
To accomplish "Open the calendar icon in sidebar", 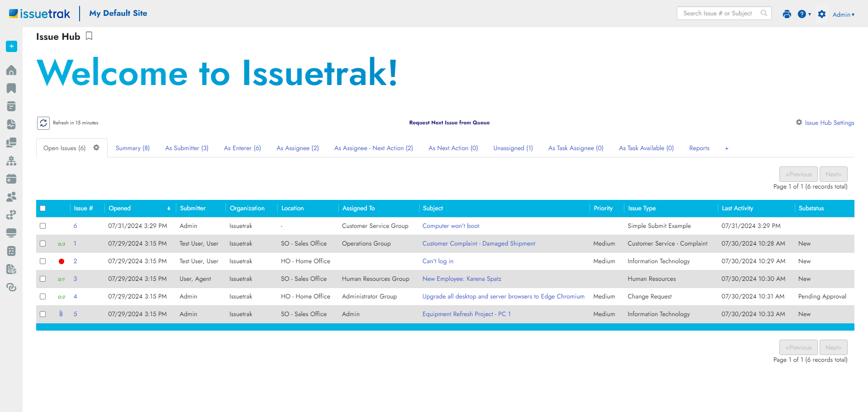I will pyautogui.click(x=11, y=179).
